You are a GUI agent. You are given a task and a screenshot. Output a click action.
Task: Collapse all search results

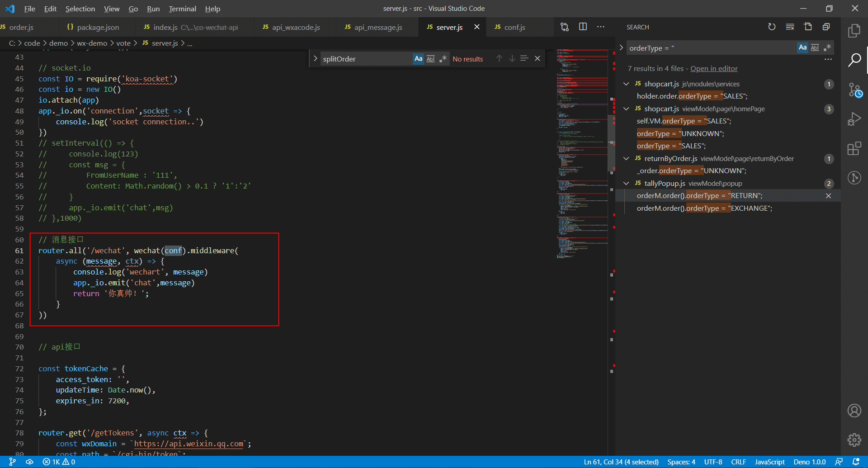[826, 27]
